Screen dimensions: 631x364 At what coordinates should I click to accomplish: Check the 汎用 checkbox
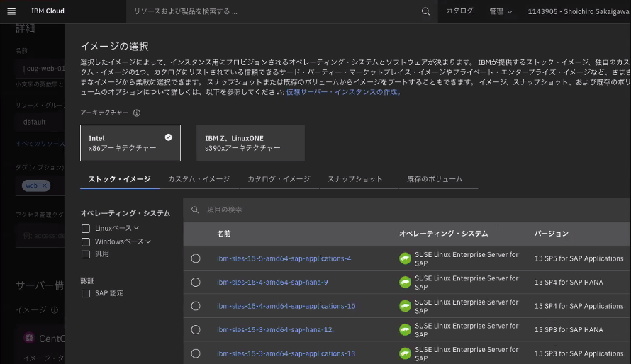[86, 254]
